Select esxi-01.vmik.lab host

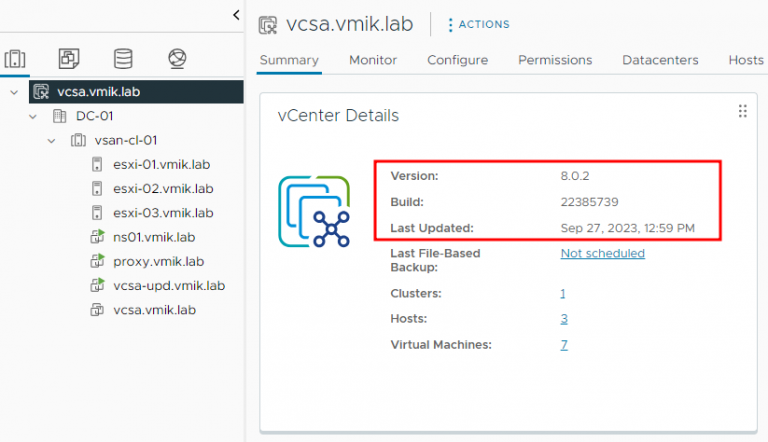(162, 165)
